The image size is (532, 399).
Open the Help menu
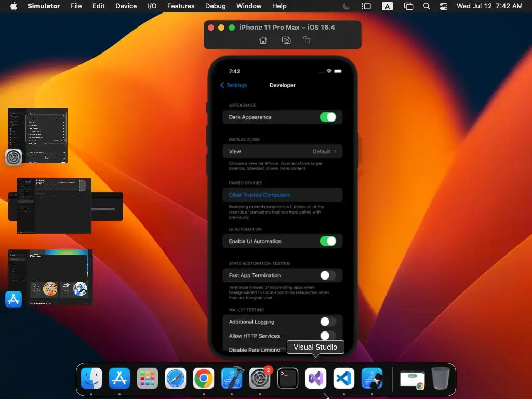point(279,6)
